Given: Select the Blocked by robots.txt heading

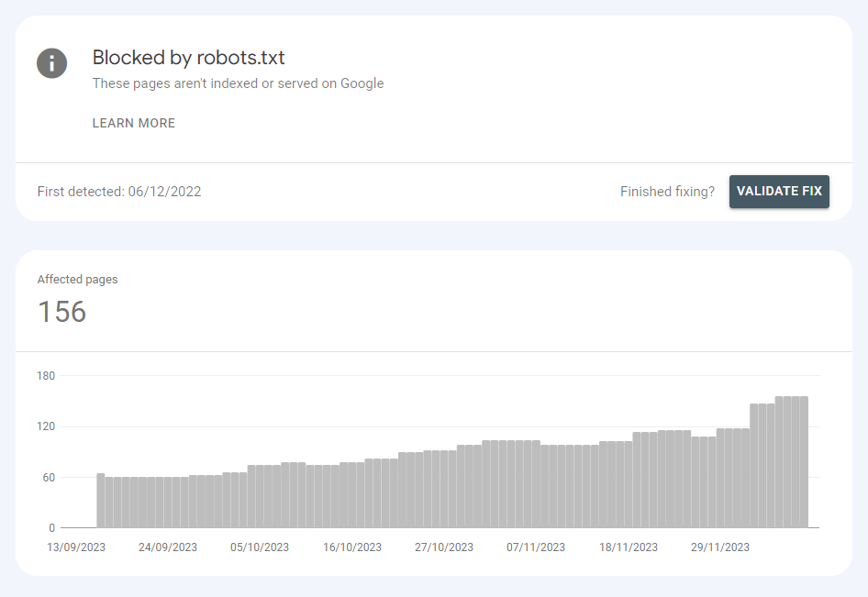Looking at the screenshot, I should coord(187,57).
